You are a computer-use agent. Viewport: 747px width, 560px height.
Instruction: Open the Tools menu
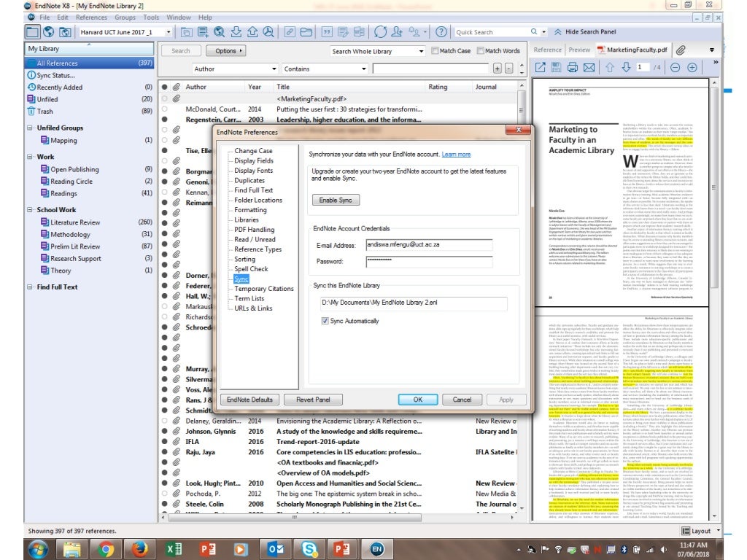click(151, 17)
